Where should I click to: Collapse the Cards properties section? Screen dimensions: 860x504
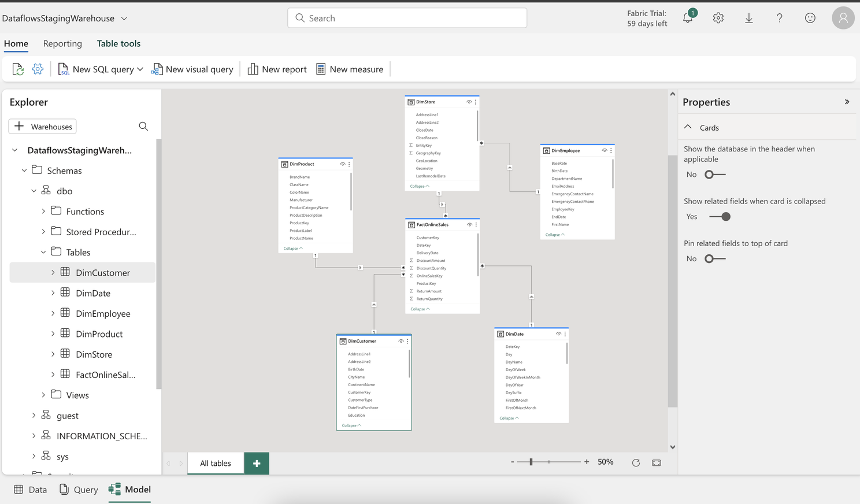pyautogui.click(x=688, y=127)
